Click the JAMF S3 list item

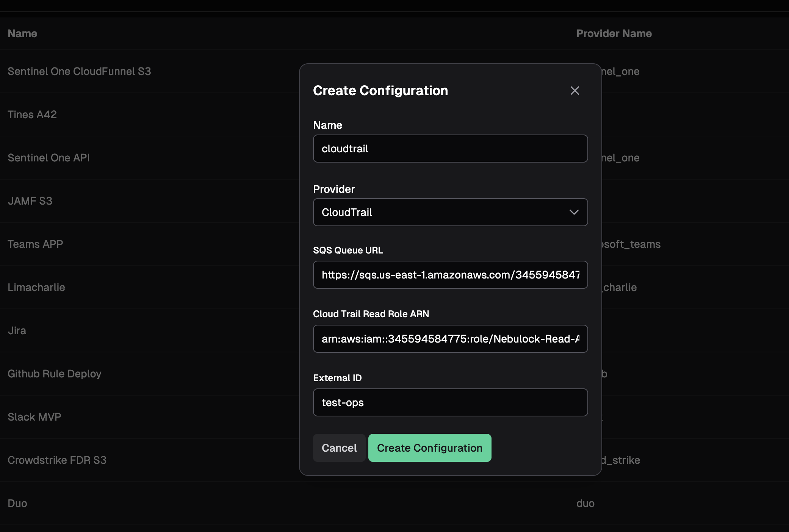30,201
